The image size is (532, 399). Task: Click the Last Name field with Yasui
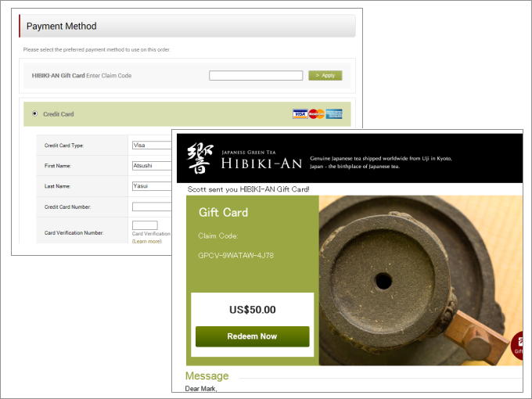[152, 186]
